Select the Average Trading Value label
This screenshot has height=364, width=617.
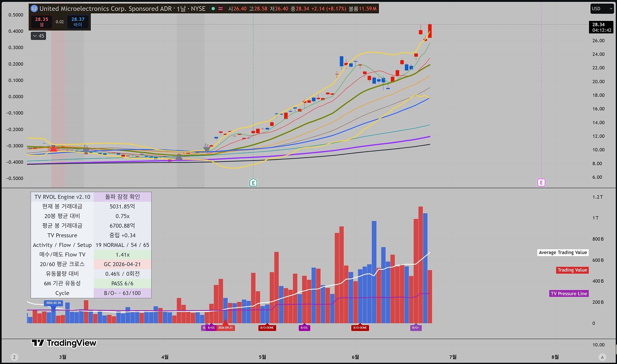[563, 253]
